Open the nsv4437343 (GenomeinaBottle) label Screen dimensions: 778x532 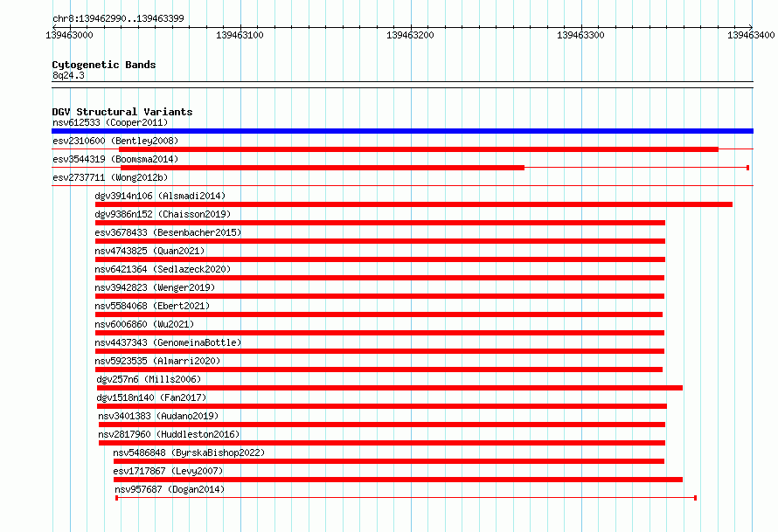point(168,342)
